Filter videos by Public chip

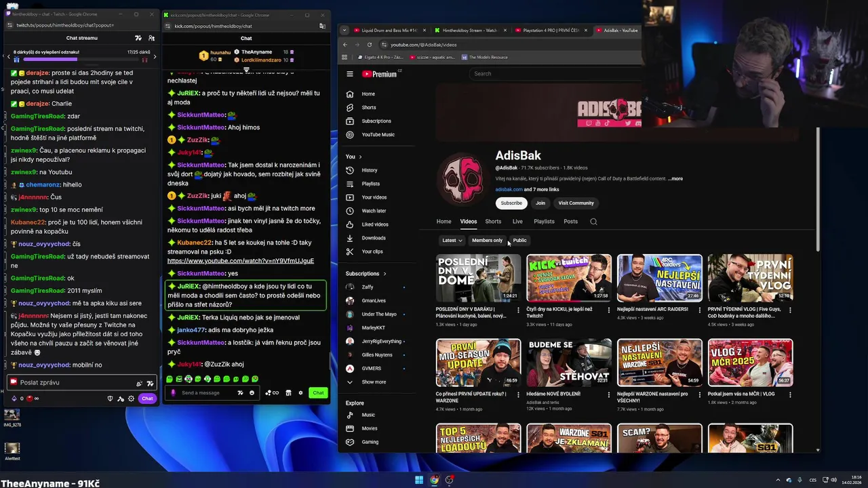coord(519,240)
